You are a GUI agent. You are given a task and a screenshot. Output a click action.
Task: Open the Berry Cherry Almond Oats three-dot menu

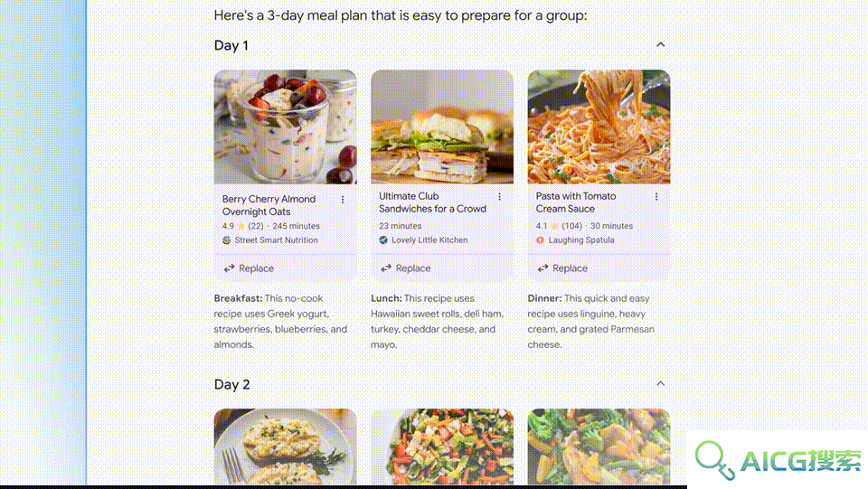[x=343, y=200]
